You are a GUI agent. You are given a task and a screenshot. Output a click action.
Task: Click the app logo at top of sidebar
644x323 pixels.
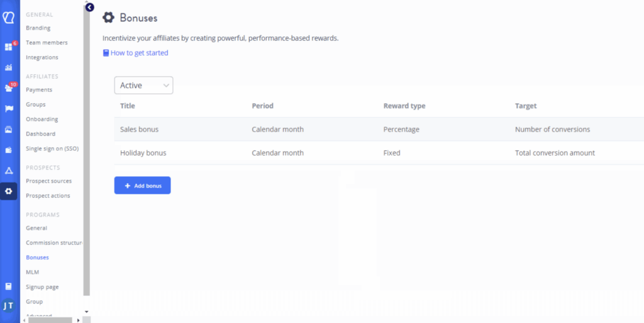[x=8, y=18]
